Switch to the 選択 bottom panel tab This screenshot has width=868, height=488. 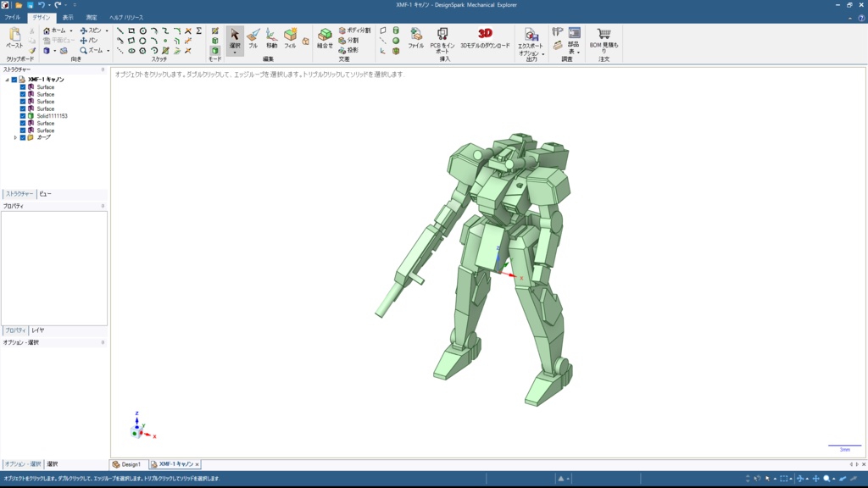click(x=52, y=464)
